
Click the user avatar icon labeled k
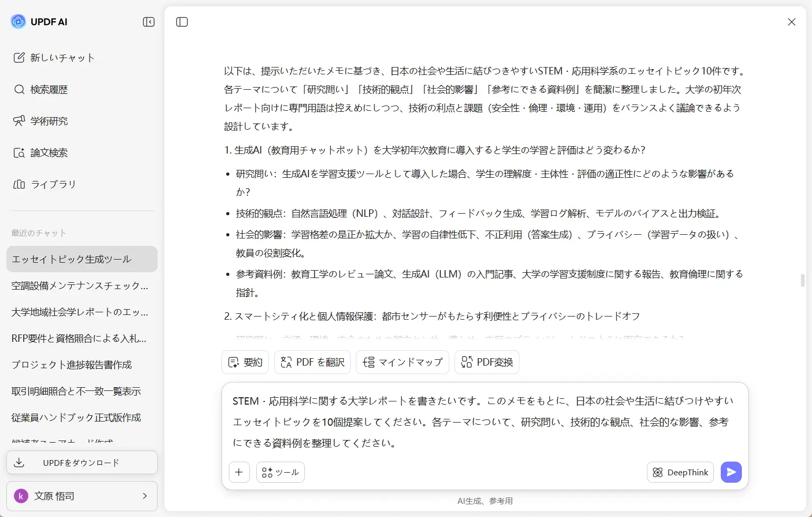click(x=21, y=496)
